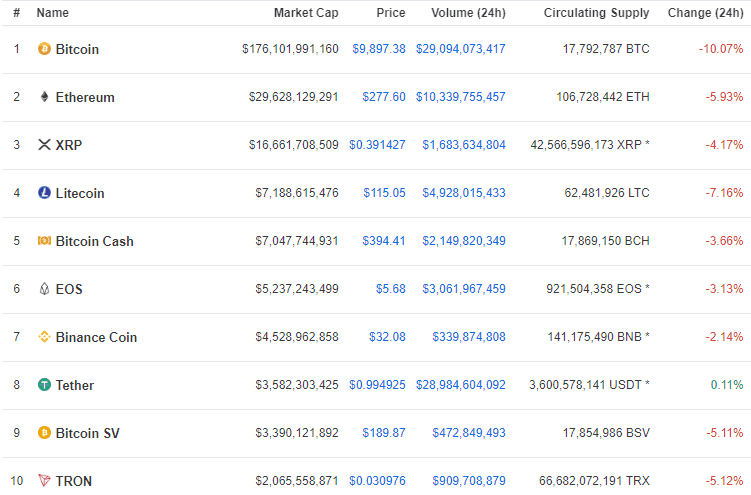Click the Bitcoin SV logo icon
751x495 pixels.
(x=44, y=433)
